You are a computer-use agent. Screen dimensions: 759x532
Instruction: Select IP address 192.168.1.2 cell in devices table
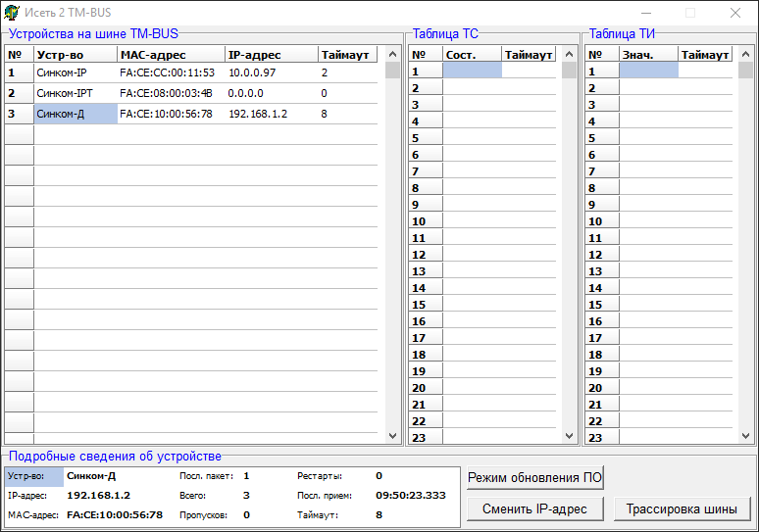click(258, 114)
